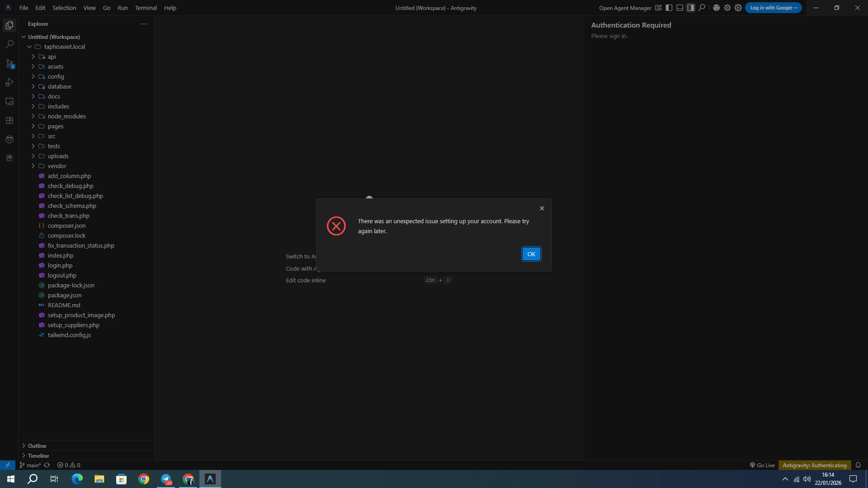
Task: Toggle bottom panel visibility
Action: coord(680,8)
